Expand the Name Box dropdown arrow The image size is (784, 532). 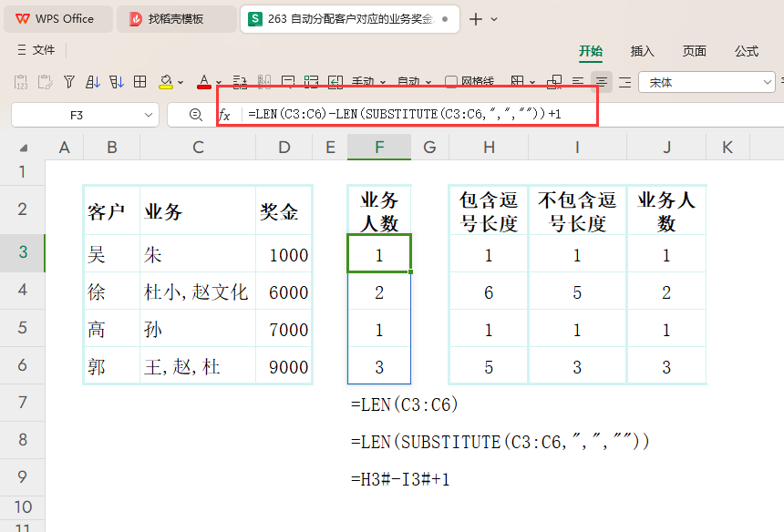pos(149,116)
